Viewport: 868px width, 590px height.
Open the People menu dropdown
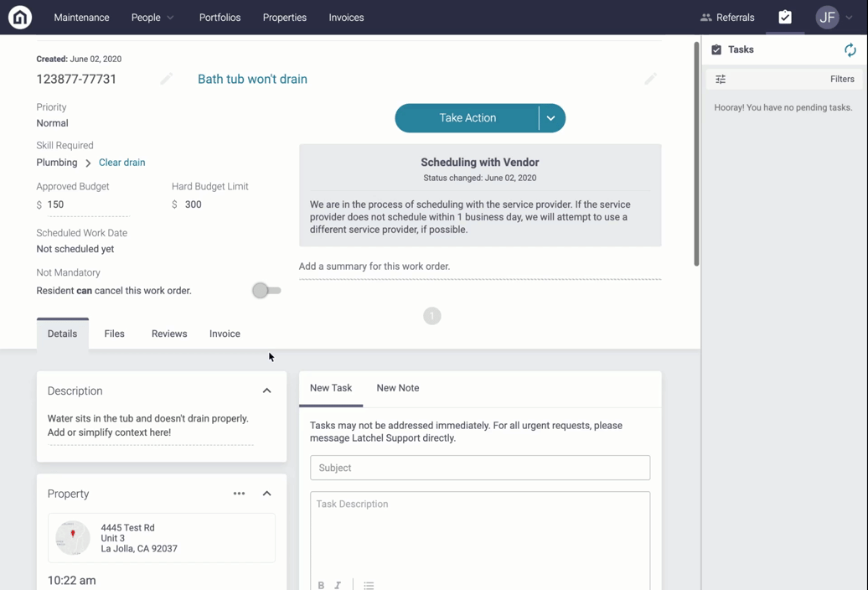coord(152,18)
